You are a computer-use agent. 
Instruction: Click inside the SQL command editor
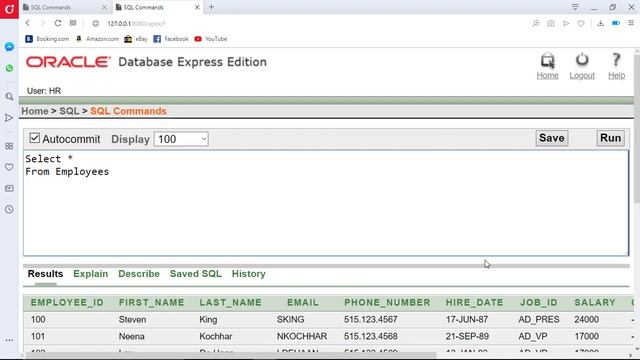(326, 203)
